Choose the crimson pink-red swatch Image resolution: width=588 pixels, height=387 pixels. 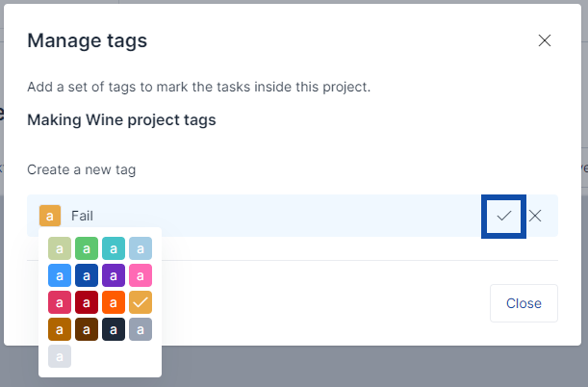(x=60, y=302)
